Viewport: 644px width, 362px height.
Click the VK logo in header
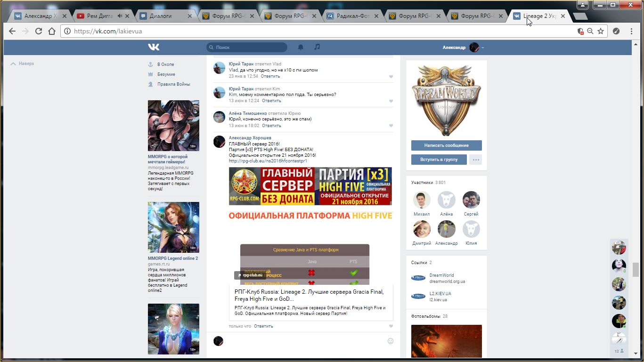click(x=154, y=47)
